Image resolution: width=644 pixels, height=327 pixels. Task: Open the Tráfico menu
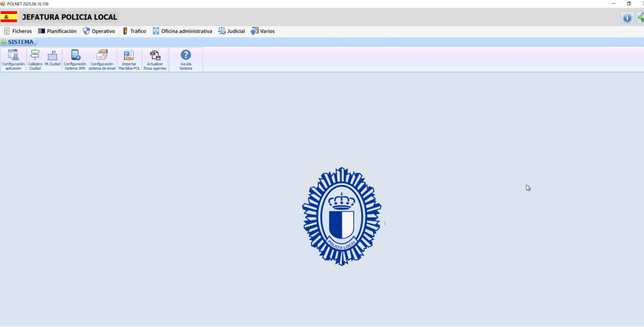pyautogui.click(x=134, y=31)
